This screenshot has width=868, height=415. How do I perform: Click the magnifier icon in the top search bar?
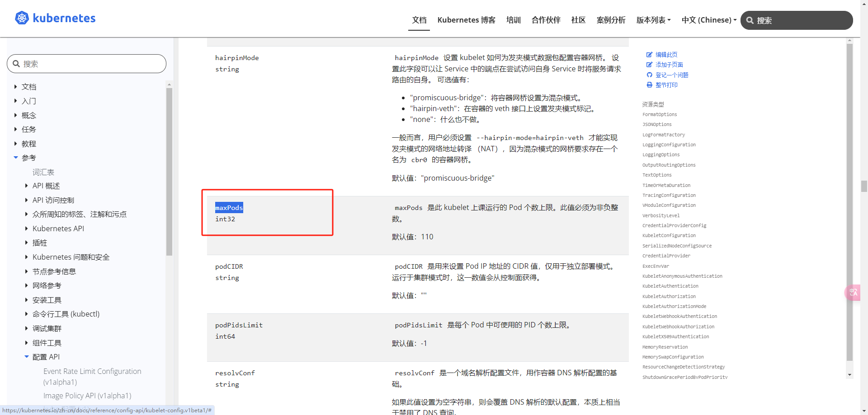[750, 20]
